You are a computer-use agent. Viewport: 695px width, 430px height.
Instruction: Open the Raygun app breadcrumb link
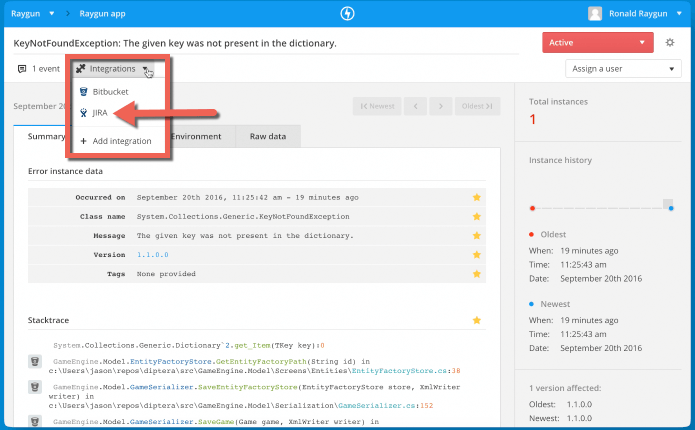102,14
